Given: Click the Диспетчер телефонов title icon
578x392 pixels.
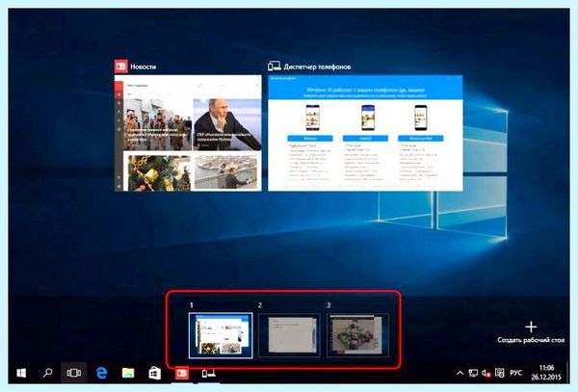Looking at the screenshot, I should [x=275, y=66].
